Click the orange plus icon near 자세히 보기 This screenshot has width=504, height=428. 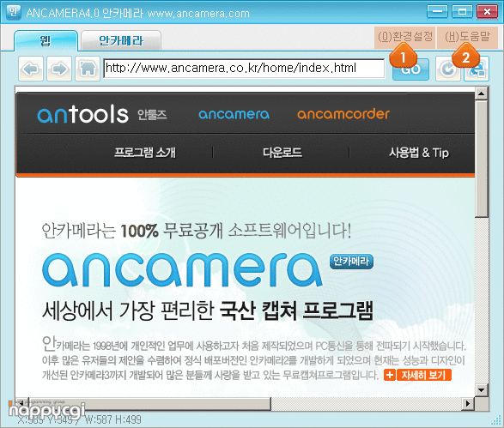pyautogui.click(x=389, y=375)
